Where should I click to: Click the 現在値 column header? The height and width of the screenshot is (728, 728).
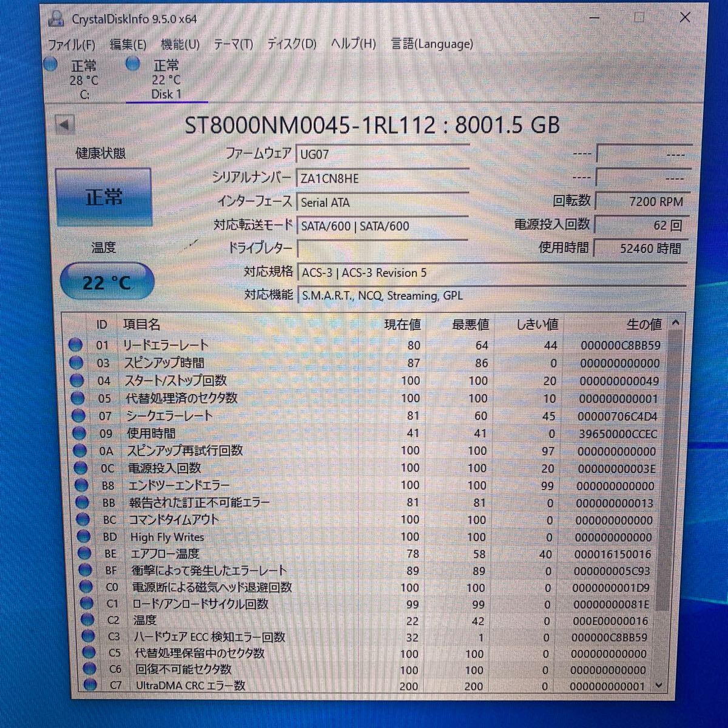(402, 325)
